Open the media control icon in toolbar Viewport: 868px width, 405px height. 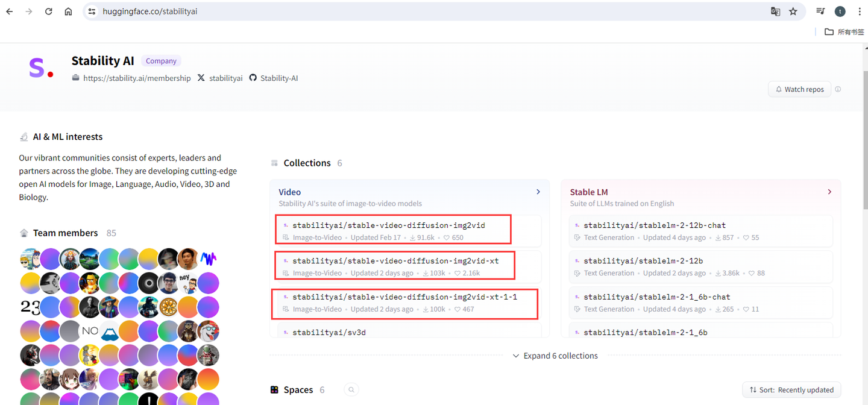coord(820,11)
